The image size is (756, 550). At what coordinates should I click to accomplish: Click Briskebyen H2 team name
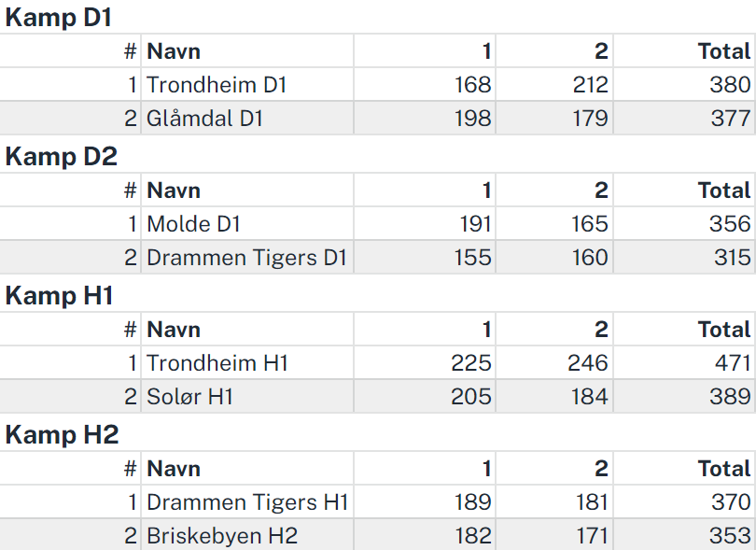coord(222,536)
